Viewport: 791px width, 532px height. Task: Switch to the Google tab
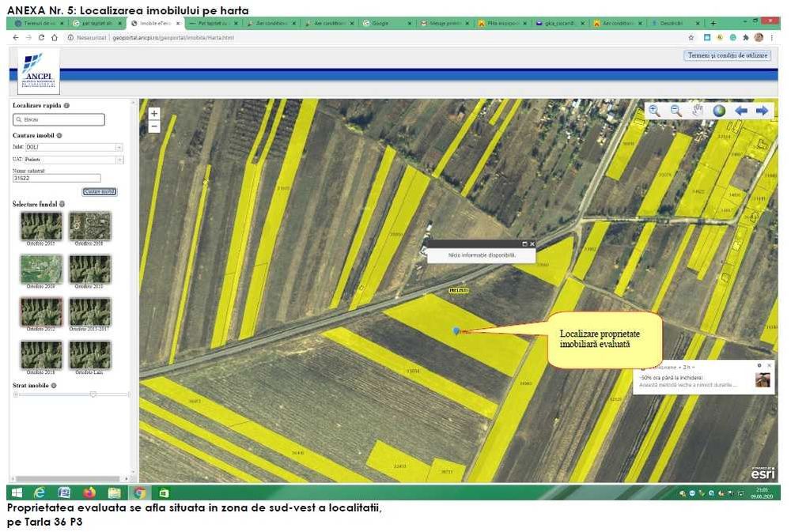[388, 23]
